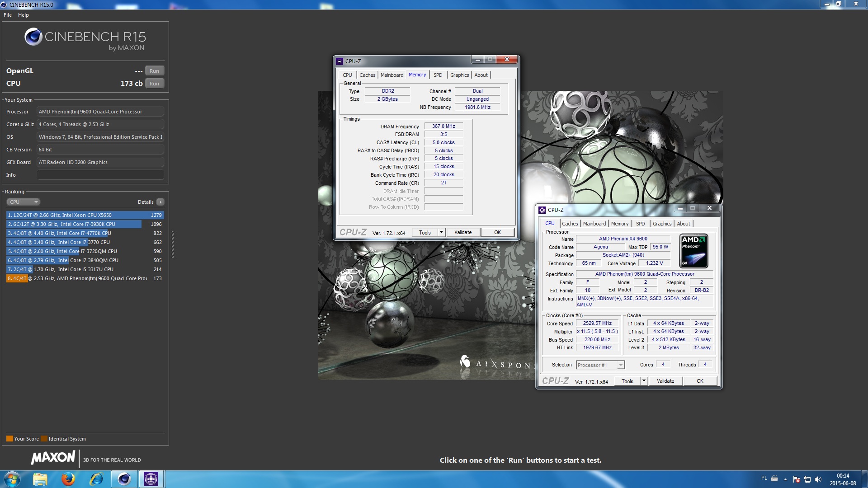Click CPU-Z title icon in Memory window

[340, 61]
